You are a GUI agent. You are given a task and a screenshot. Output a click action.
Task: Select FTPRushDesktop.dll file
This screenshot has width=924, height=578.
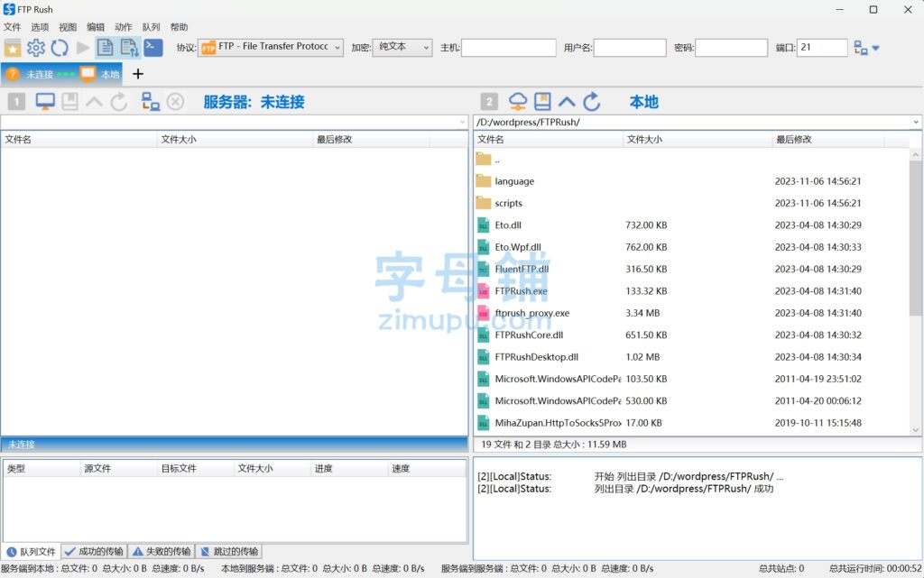point(692,357)
